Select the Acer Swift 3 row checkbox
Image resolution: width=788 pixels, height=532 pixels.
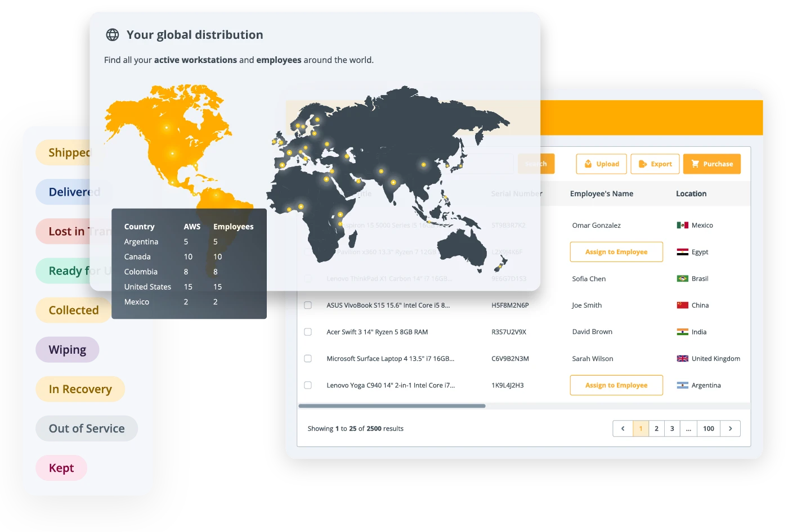point(308,332)
